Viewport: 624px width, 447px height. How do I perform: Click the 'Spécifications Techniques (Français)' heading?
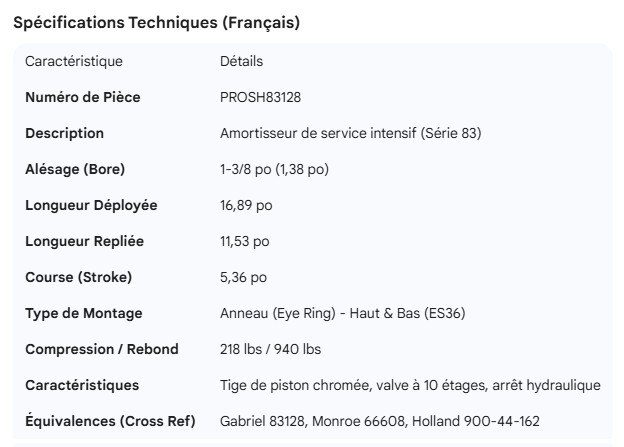[155, 23]
